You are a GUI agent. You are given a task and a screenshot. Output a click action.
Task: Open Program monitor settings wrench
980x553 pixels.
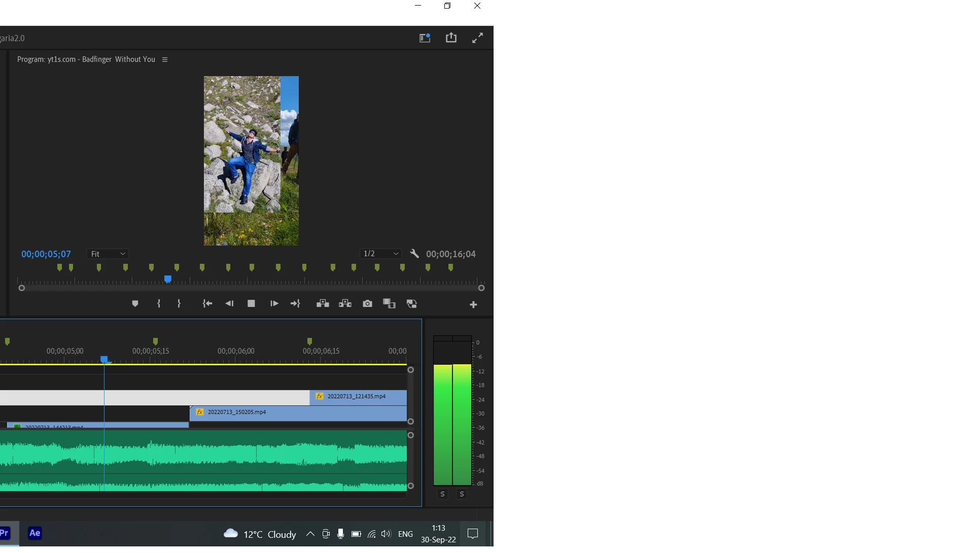(414, 254)
